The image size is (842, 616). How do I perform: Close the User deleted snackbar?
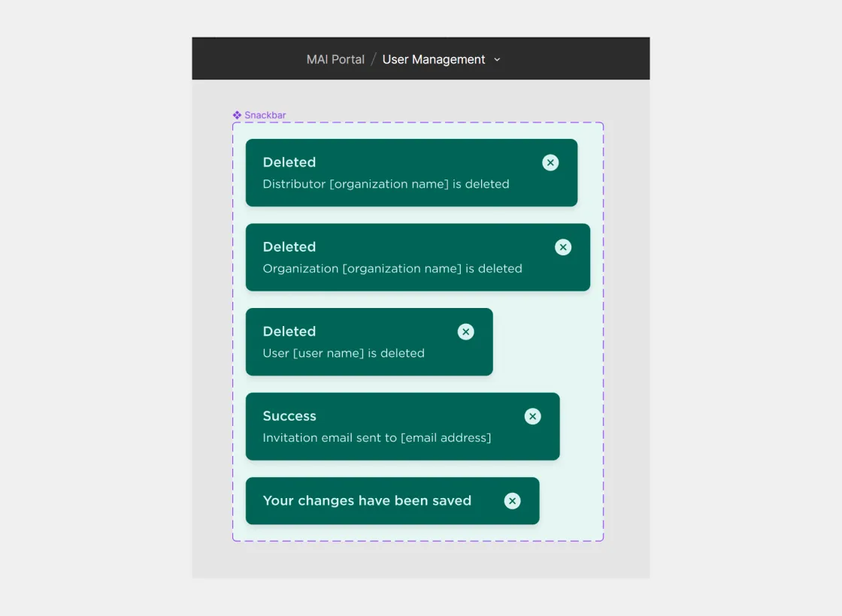pos(466,332)
